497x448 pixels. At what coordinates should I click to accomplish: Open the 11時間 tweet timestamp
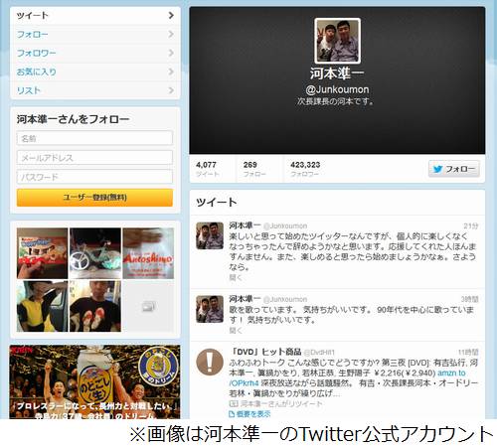tap(468, 352)
